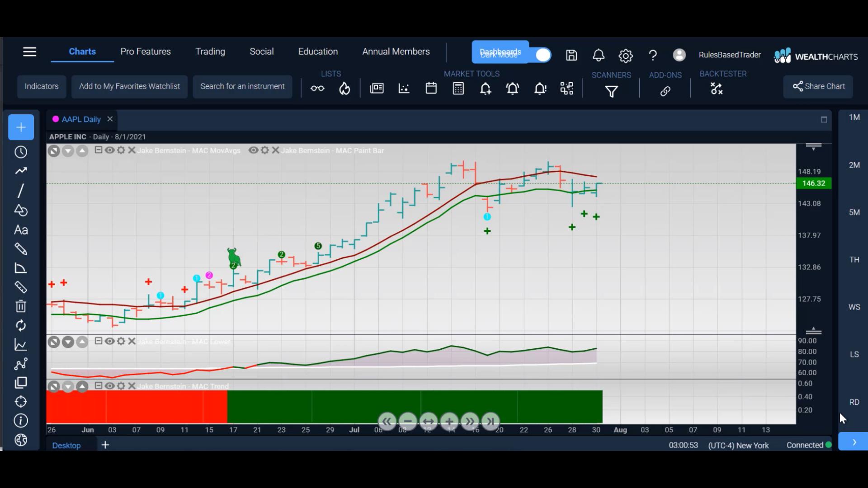Click Add to My Favorites Watchlist

(x=129, y=86)
